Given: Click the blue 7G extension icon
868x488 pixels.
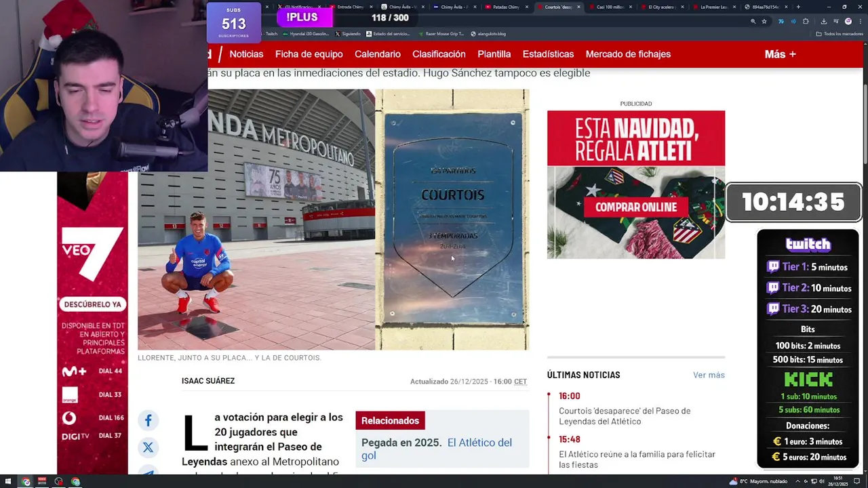Looking at the screenshot, I should tap(781, 21).
